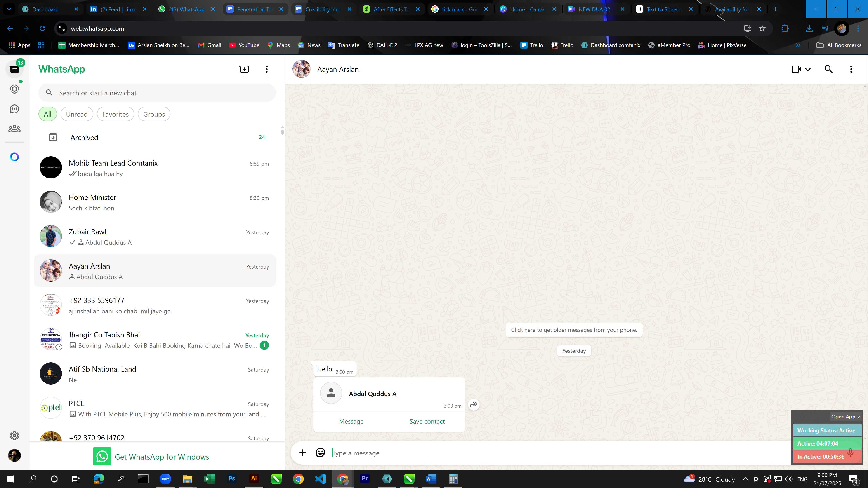868x488 pixels.
Task: Start a new chat with plus icon
Action: 244,69
